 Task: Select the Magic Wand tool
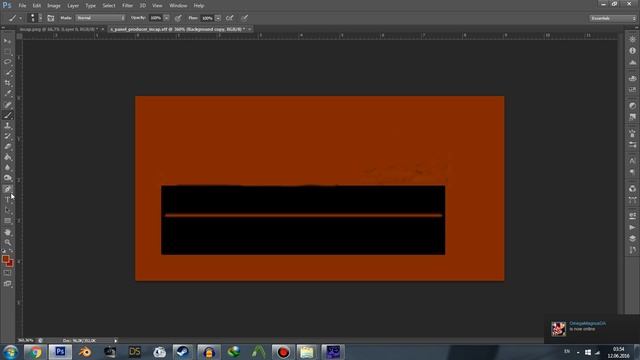pos(7,73)
